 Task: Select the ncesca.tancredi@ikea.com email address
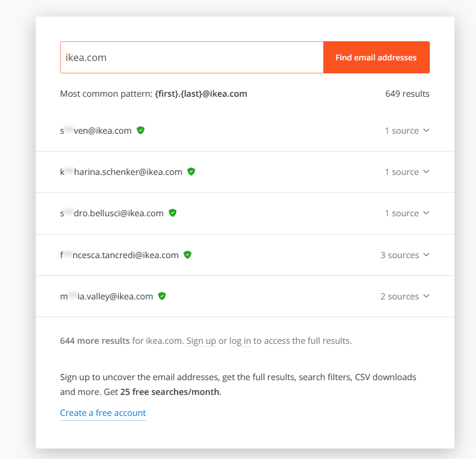(x=119, y=255)
